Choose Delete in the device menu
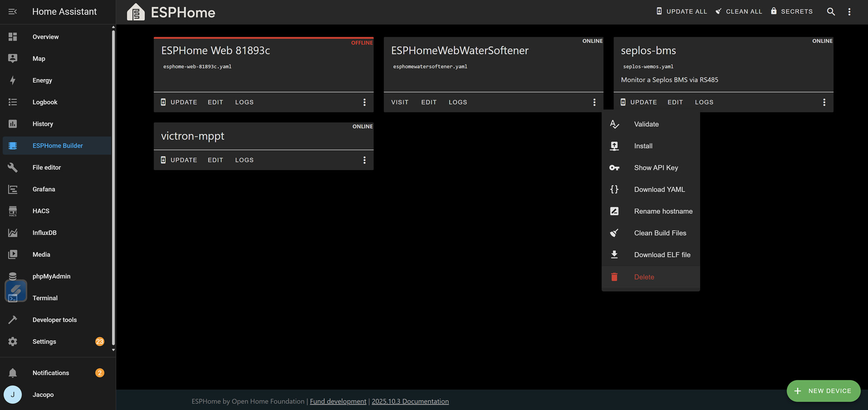Image resolution: width=868 pixels, height=410 pixels. coord(651,277)
